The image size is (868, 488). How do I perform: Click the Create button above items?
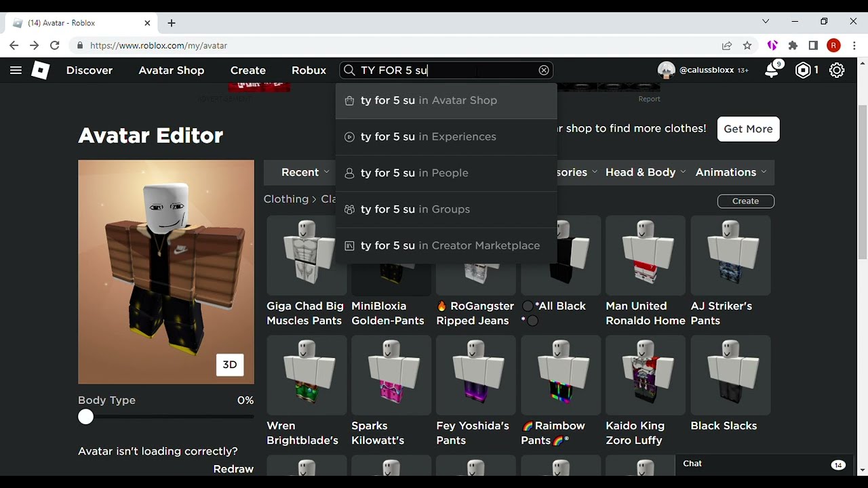[745, 201]
